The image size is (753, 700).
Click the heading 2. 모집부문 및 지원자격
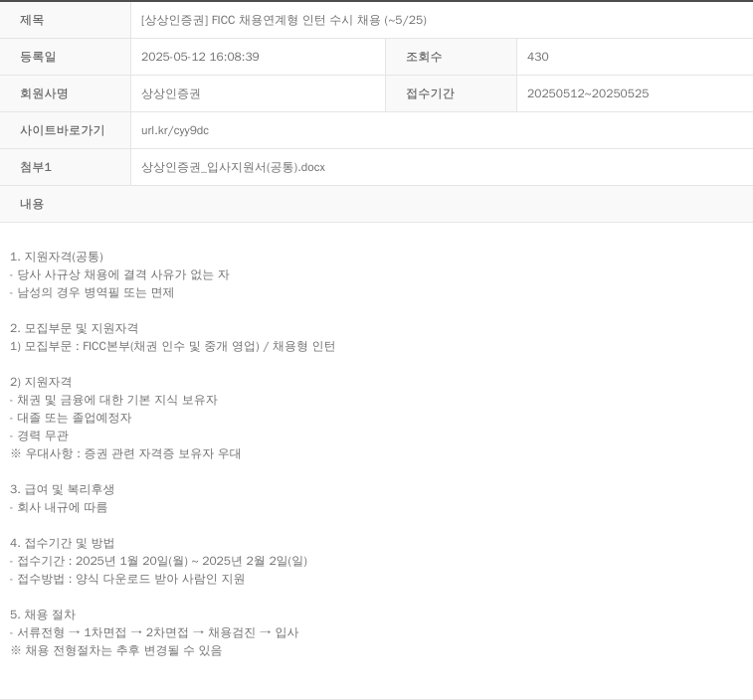click(74, 328)
